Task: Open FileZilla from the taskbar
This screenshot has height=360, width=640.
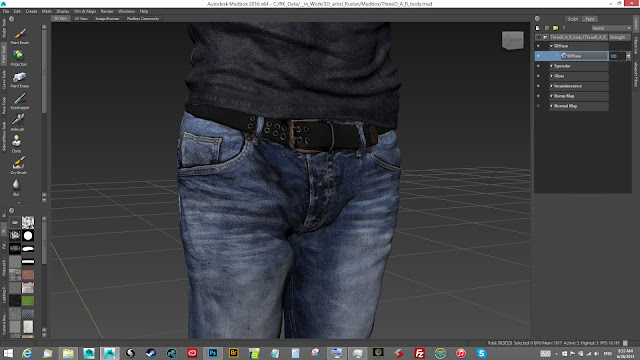Action: pyautogui.click(x=419, y=353)
